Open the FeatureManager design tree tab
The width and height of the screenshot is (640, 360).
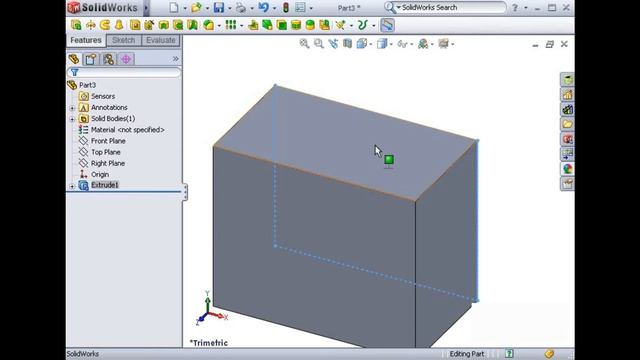tap(74, 59)
